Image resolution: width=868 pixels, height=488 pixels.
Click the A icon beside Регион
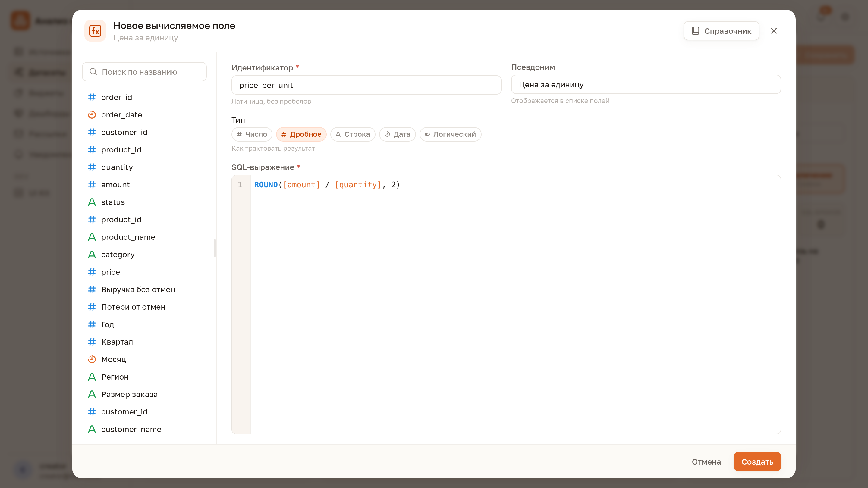pos(92,377)
